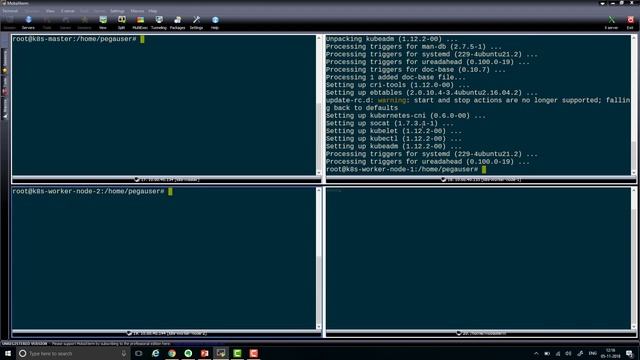Open the Servers toolbar button
Viewport: 640px width, 360px height.
click(x=28, y=23)
